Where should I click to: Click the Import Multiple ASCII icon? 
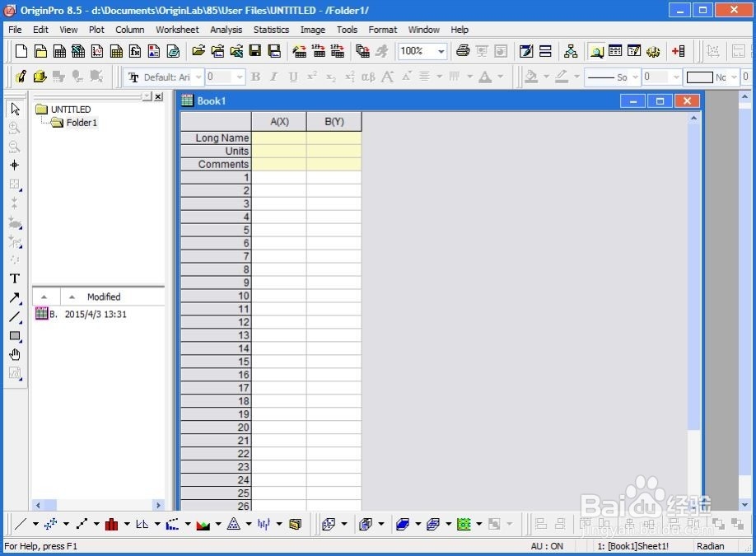(338, 51)
